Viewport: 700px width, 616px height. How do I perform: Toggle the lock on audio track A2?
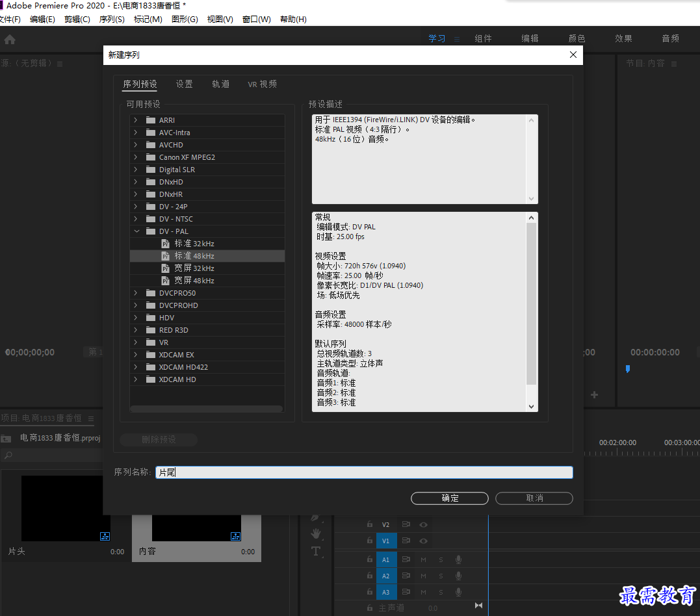click(x=370, y=576)
